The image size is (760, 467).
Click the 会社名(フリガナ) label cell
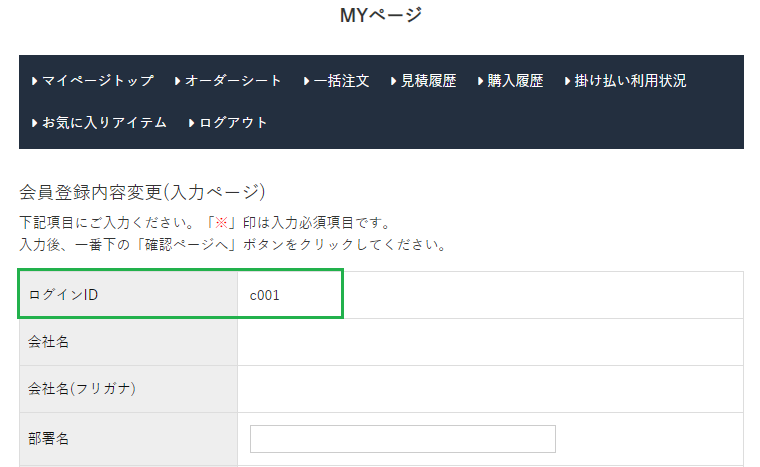(82, 389)
